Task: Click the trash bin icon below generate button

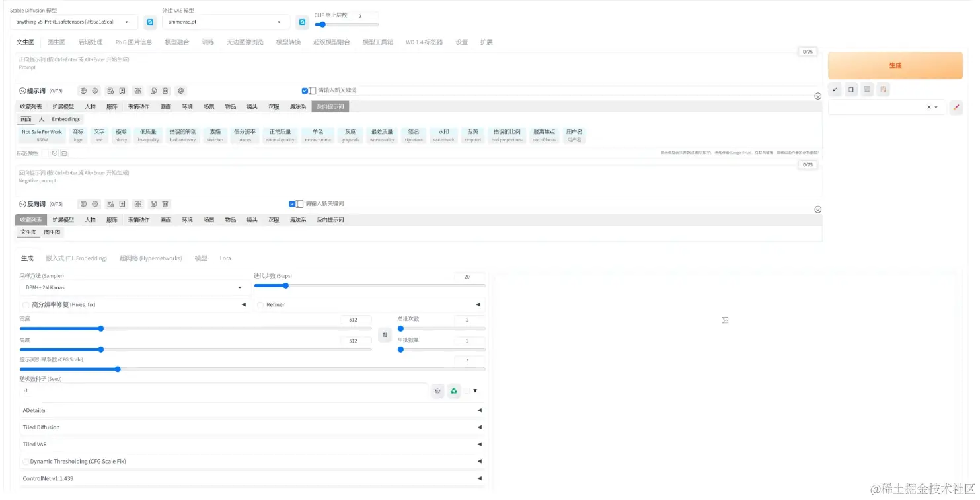Action: [x=867, y=89]
